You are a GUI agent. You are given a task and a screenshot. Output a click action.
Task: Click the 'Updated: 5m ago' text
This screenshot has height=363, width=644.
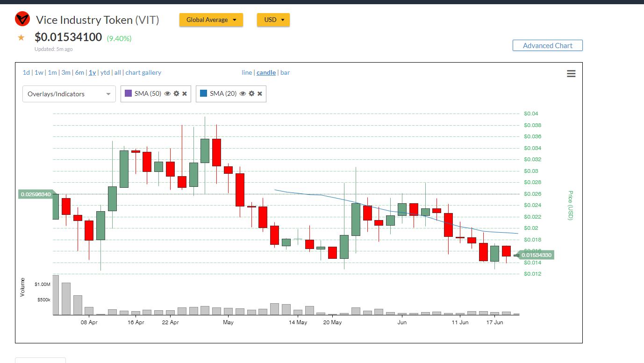coord(53,49)
